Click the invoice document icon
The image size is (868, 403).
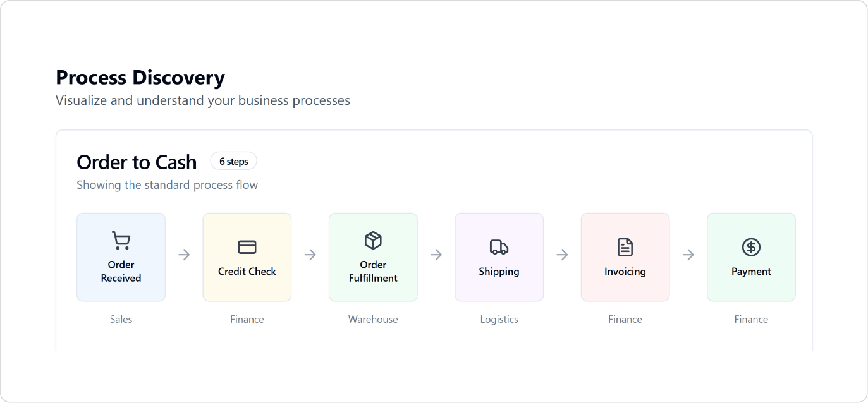pyautogui.click(x=625, y=247)
